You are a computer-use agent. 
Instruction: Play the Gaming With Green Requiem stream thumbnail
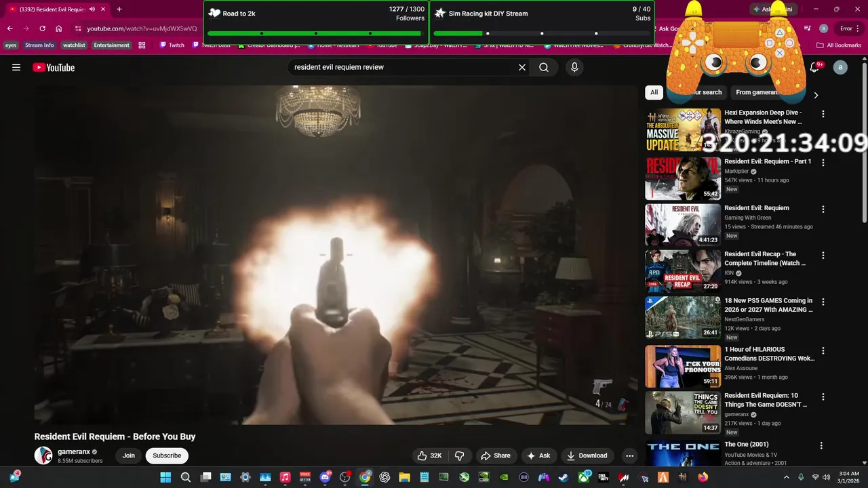click(683, 225)
